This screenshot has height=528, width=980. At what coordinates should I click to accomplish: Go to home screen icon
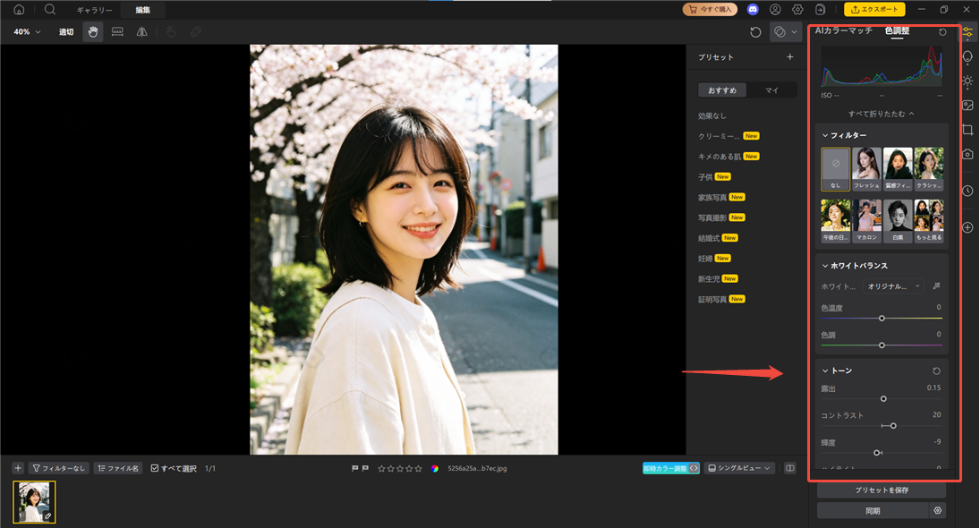[20, 9]
